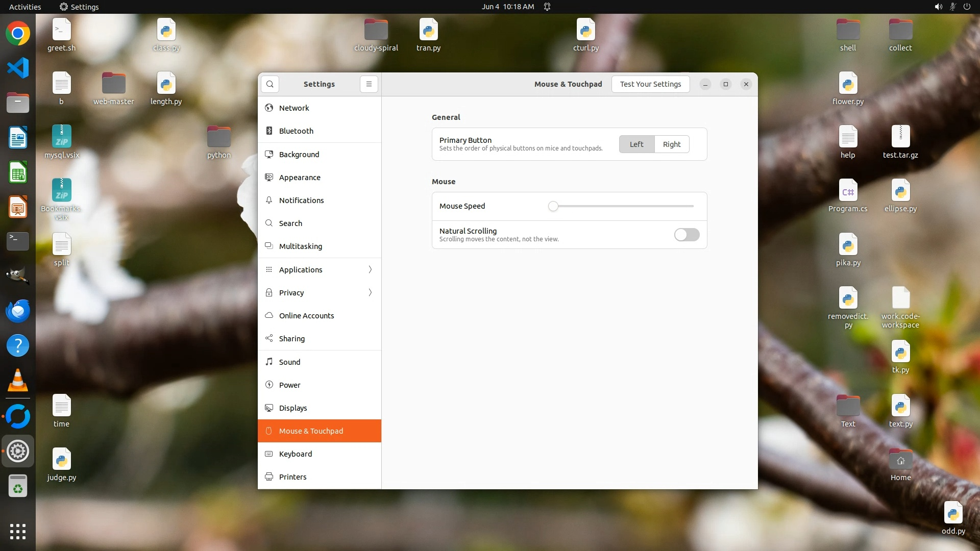Image resolution: width=980 pixels, height=551 pixels.
Task: Click the search icon in Settings header
Action: point(270,84)
